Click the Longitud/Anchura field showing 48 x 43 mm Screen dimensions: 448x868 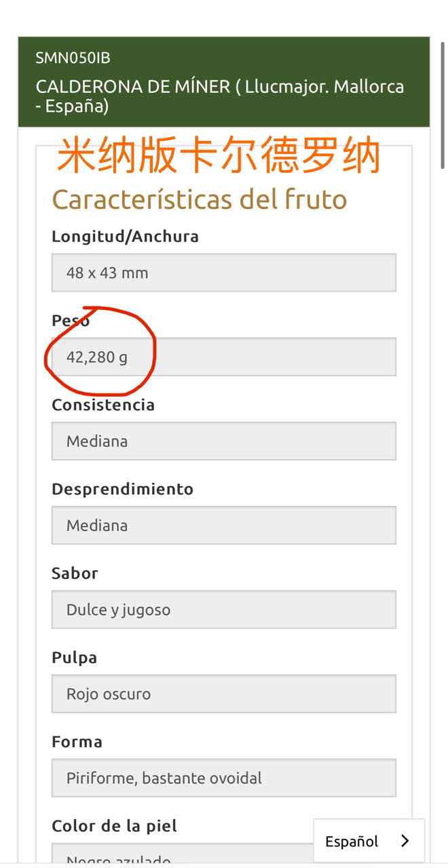tap(224, 273)
